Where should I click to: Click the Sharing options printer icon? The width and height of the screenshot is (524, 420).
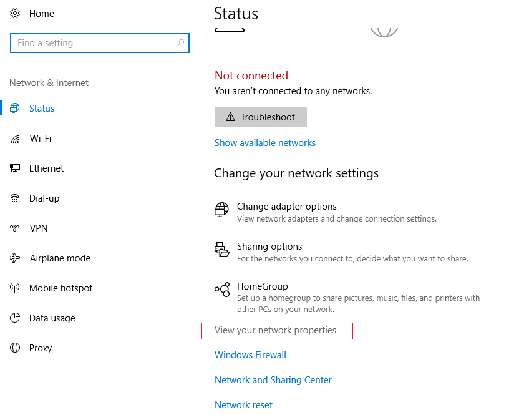pyautogui.click(x=221, y=250)
